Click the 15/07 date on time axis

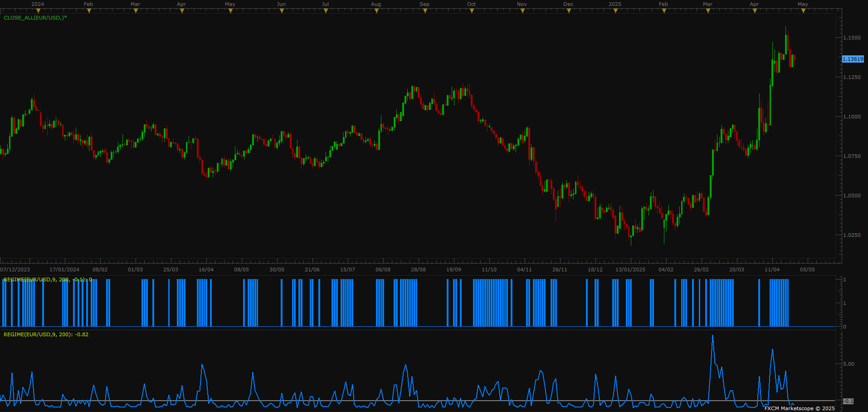point(347,270)
